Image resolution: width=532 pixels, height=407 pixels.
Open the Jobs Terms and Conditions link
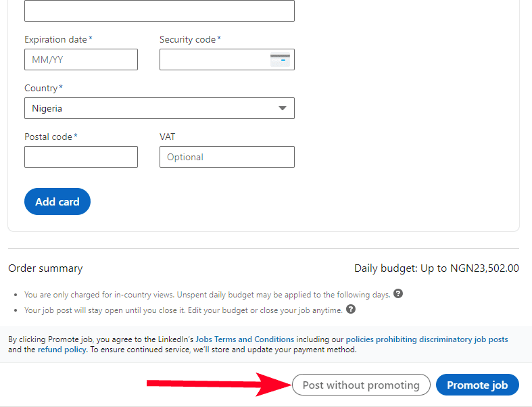point(245,339)
